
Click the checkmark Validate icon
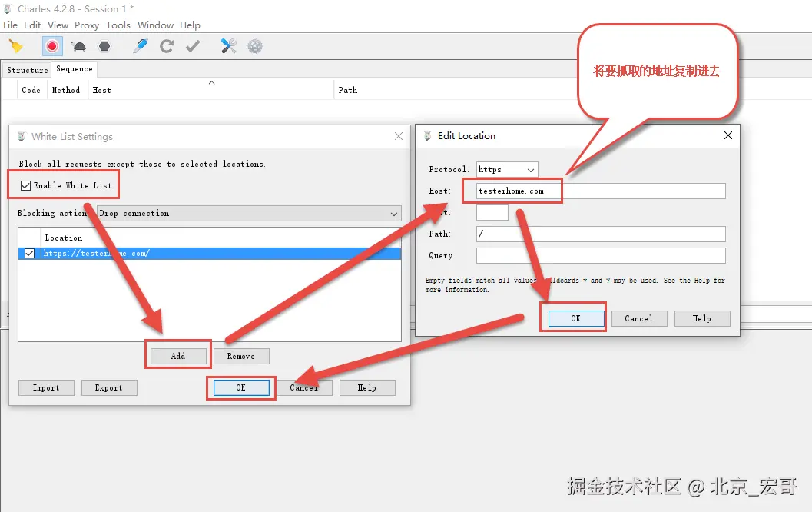point(193,46)
